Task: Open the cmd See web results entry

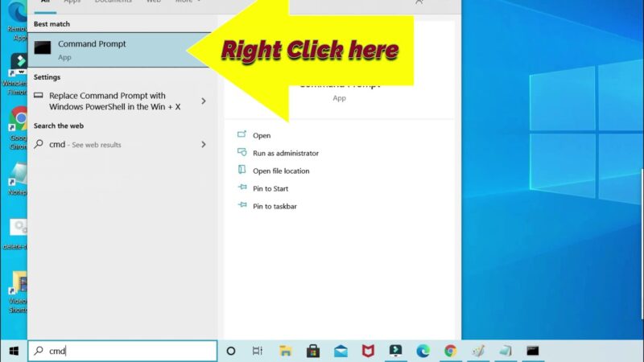Action: [x=85, y=145]
